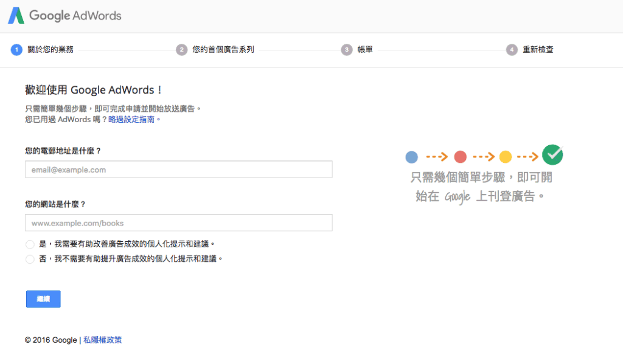Click the blue dot in the steps illustration
Viewport: 623px width, 364px height.
412,157
